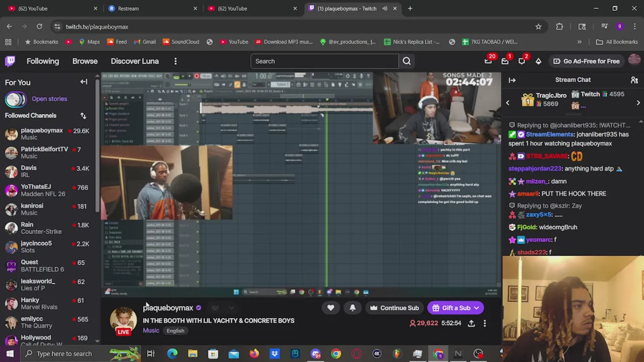Open the Download MP3 bookmark

coord(284,42)
